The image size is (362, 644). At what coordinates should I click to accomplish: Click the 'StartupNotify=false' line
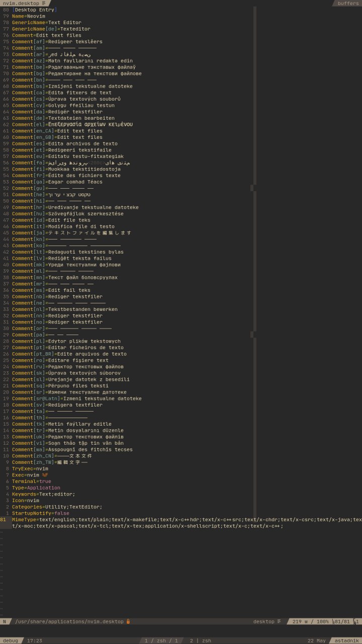point(41,513)
